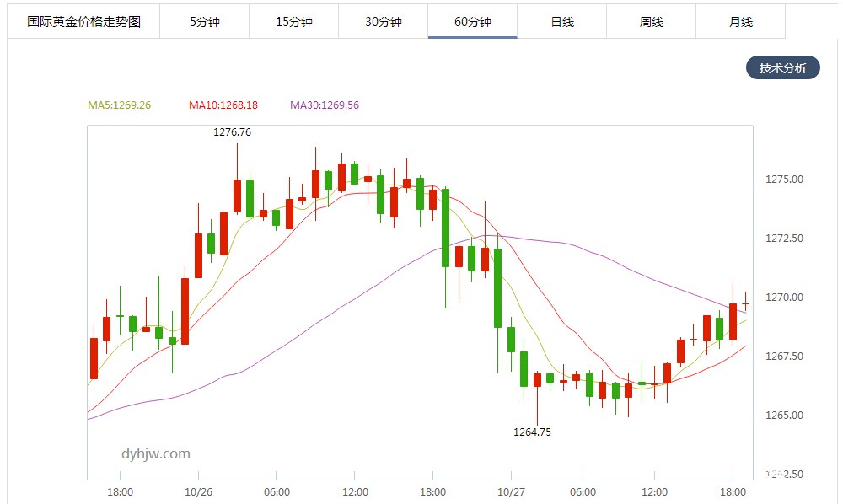This screenshot has height=504, width=843.
Task: Open the 周线 weekly chart tab
Action: point(651,22)
